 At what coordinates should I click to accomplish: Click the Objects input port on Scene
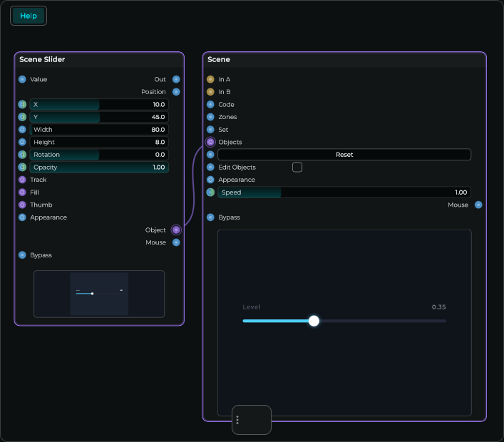click(210, 142)
